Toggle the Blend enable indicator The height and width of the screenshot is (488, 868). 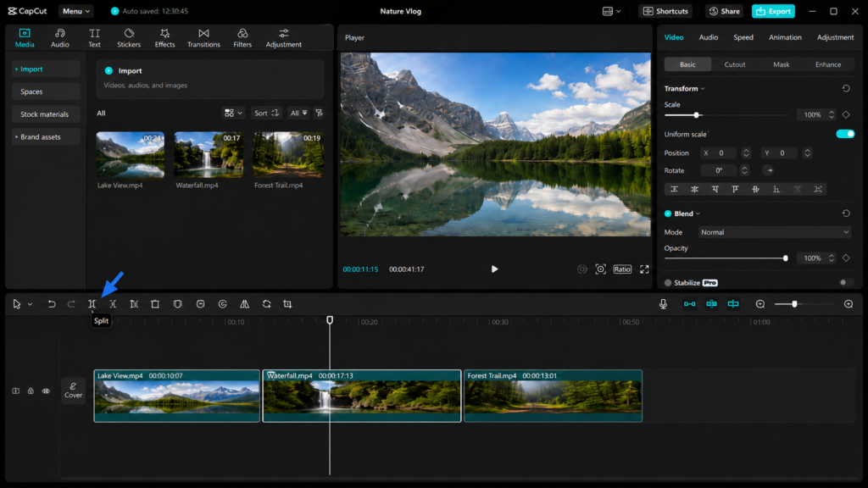(668, 213)
